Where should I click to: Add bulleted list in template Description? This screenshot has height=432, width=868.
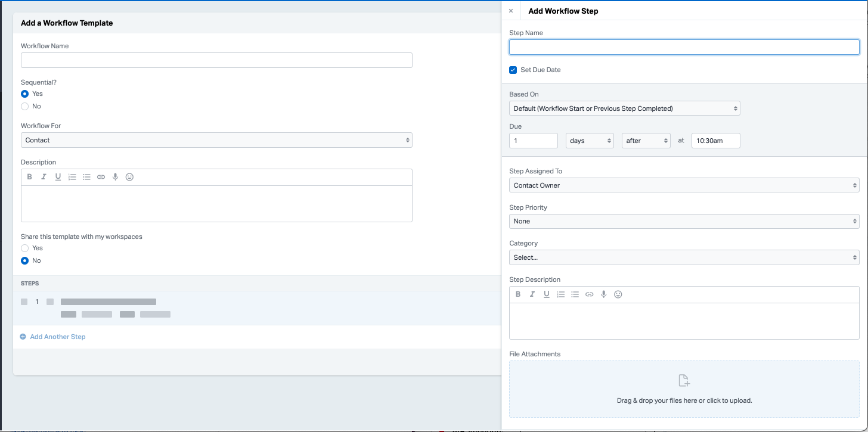(86, 177)
